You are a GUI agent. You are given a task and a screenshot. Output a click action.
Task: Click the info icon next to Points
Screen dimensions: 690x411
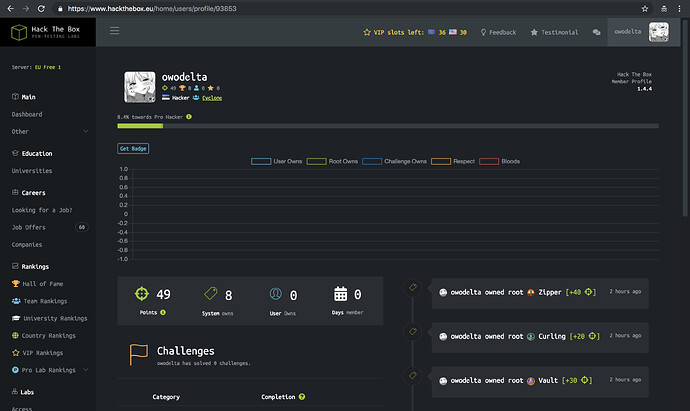(163, 312)
